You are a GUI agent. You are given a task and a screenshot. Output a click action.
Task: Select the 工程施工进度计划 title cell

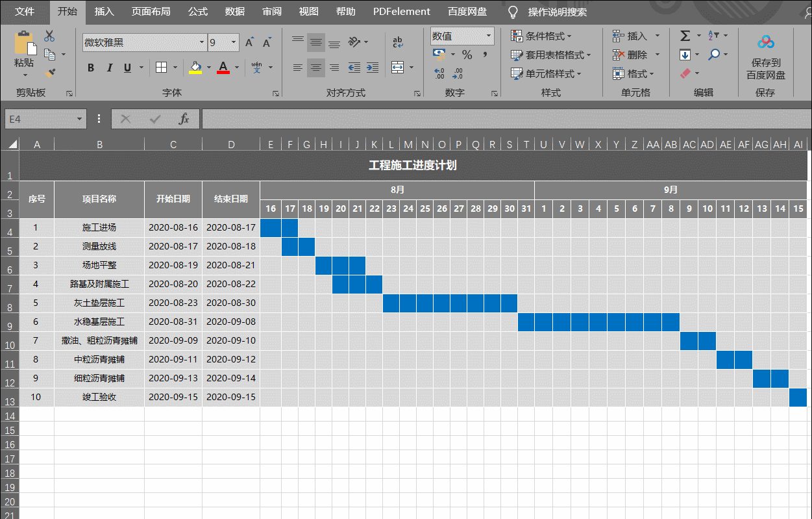413,166
